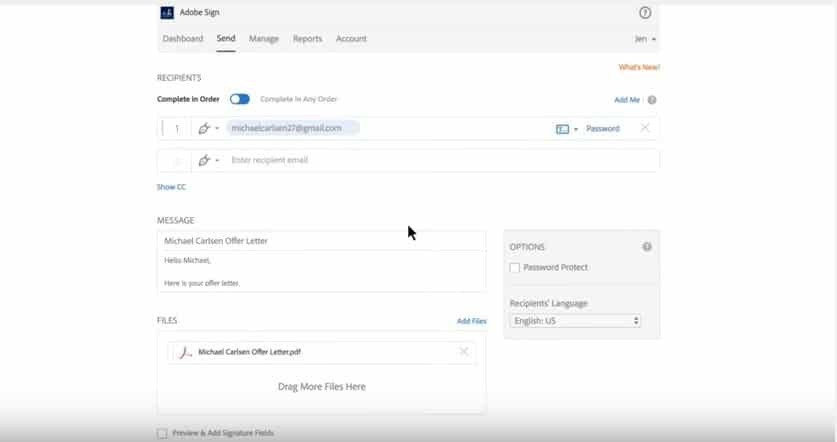Switch to the Manage tab
This screenshot has height=442, width=837.
pyautogui.click(x=264, y=39)
